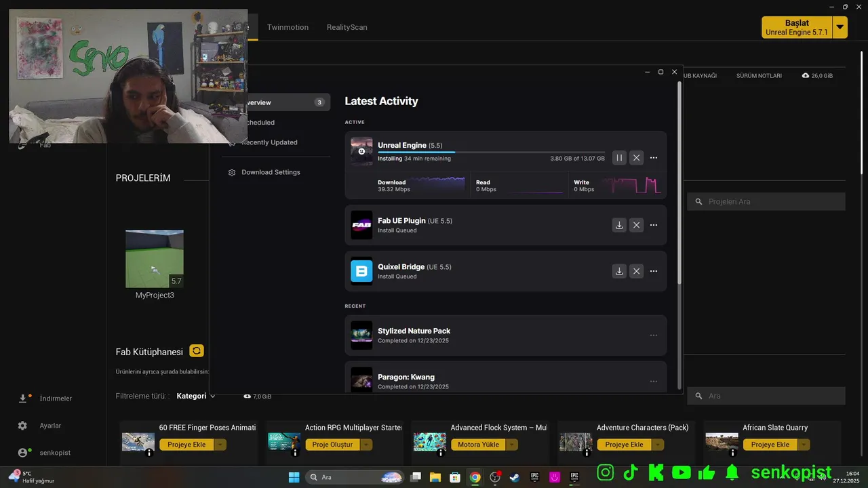
Task: Pause the Unreal Engine 5.5 installation
Action: pos(619,158)
